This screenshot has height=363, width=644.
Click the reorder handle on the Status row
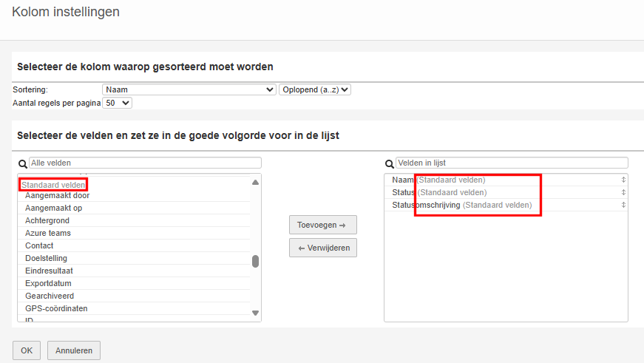pos(623,192)
